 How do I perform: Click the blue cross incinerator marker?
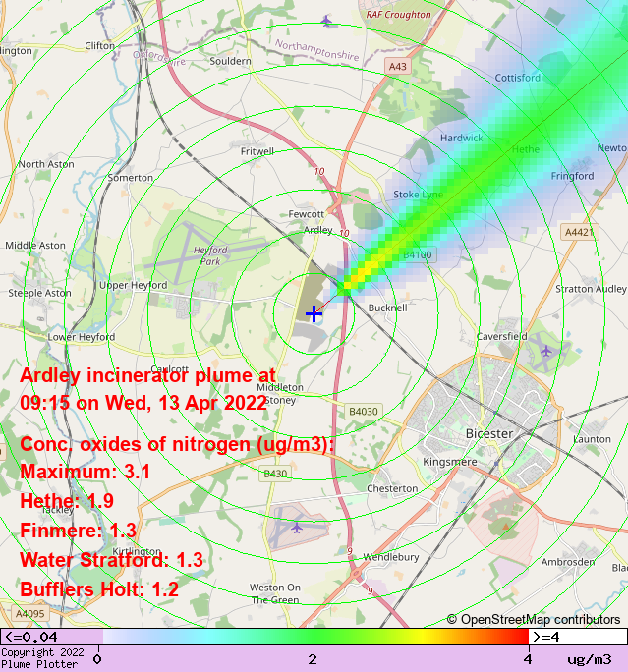pos(314,313)
